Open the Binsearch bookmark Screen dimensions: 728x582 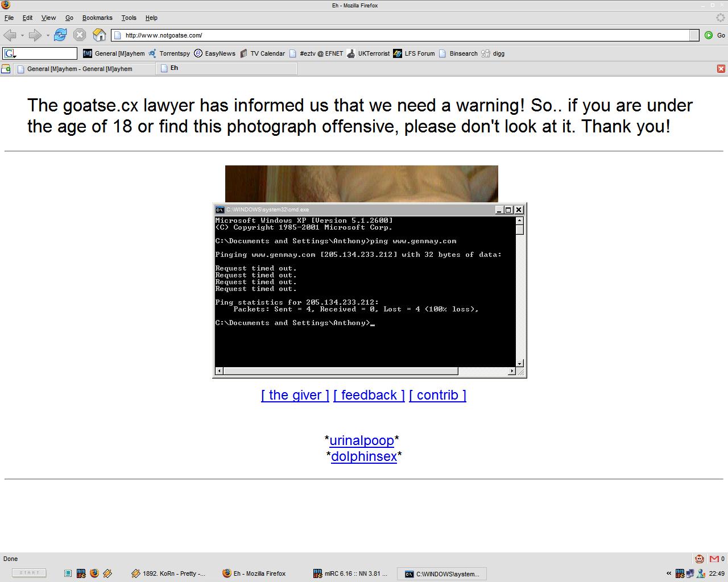click(x=458, y=53)
